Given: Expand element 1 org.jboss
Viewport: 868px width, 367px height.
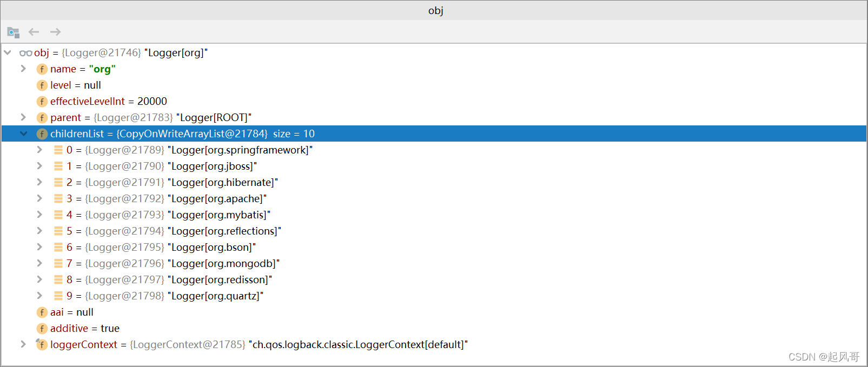Looking at the screenshot, I should pos(39,166).
